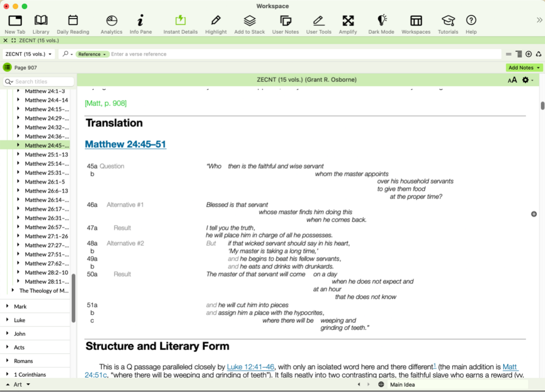Follow the Luke 12:41–46 link

coord(250,366)
